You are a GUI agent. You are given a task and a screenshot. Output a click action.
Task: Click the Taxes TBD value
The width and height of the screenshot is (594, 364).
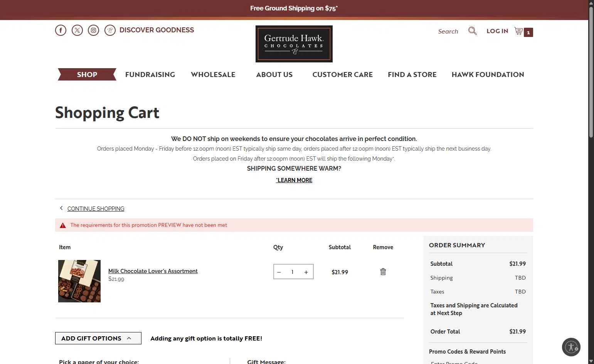tap(520, 291)
